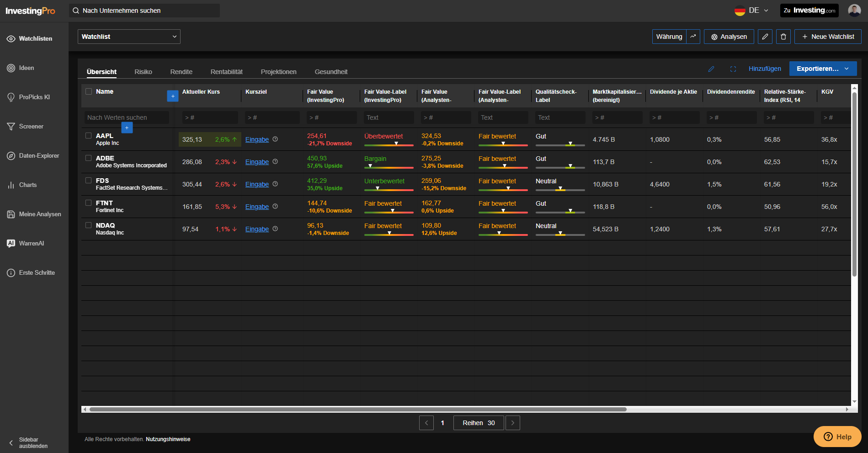Open Screener funnel item
Viewport: 868px width, 453px height.
tap(25, 127)
